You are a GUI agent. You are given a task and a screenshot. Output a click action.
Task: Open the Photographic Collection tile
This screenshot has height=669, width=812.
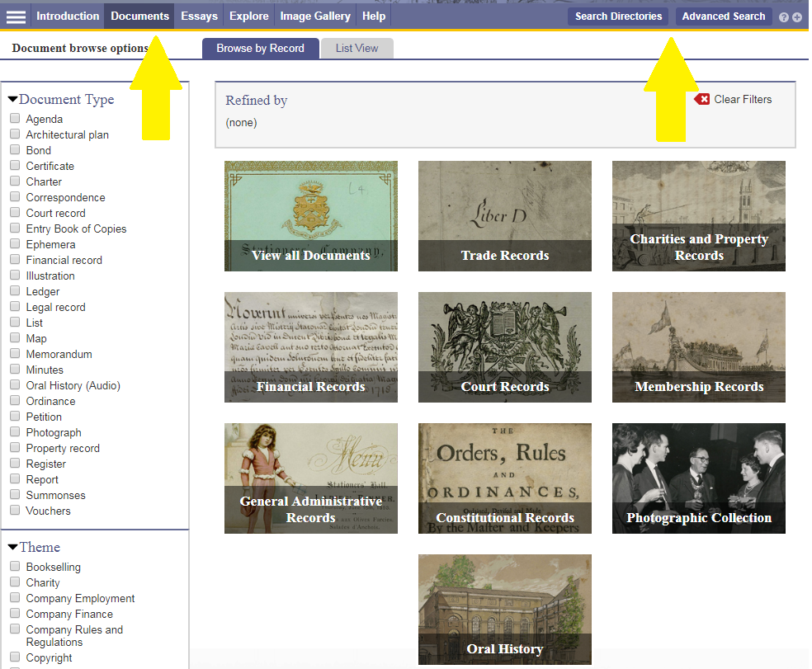pos(698,478)
